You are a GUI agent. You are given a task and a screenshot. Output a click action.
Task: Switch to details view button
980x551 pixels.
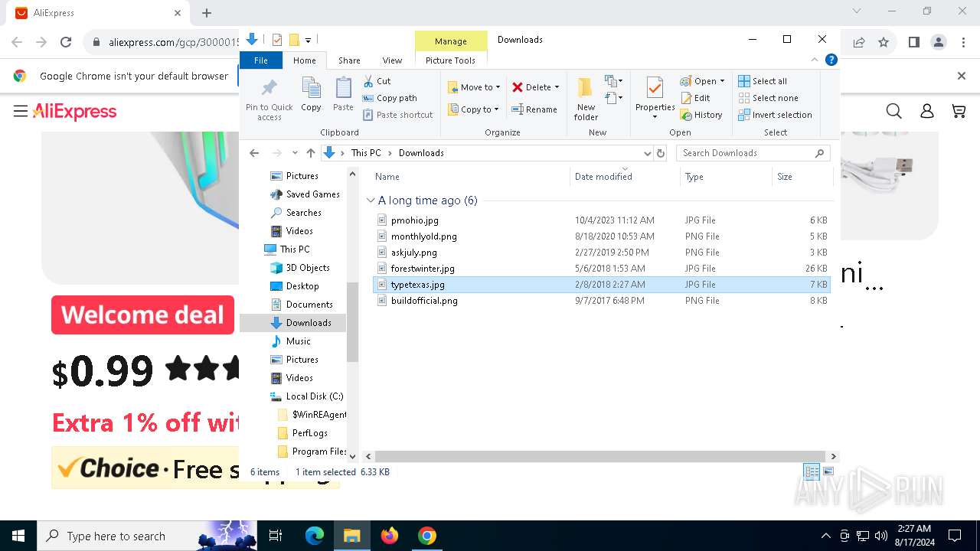pos(812,471)
